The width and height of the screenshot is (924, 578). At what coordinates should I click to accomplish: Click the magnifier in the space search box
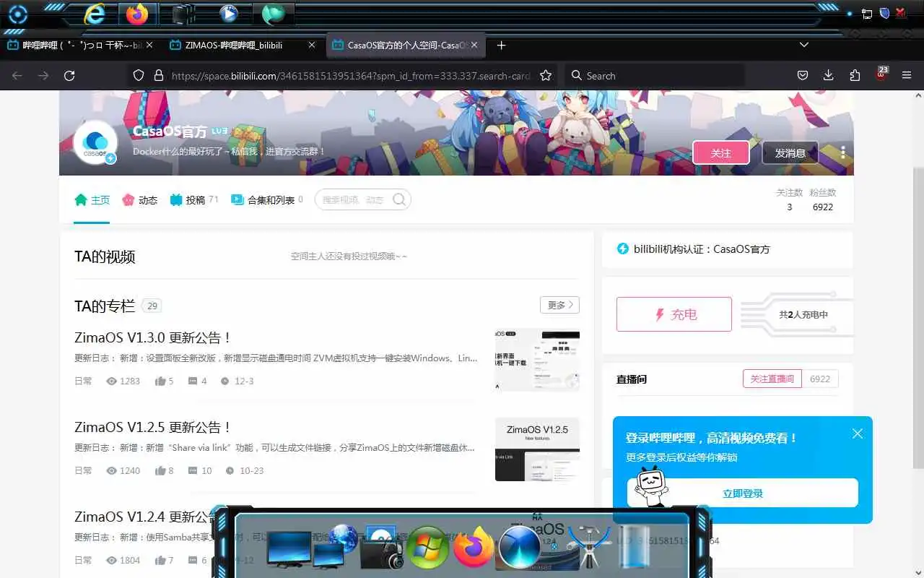pyautogui.click(x=398, y=199)
